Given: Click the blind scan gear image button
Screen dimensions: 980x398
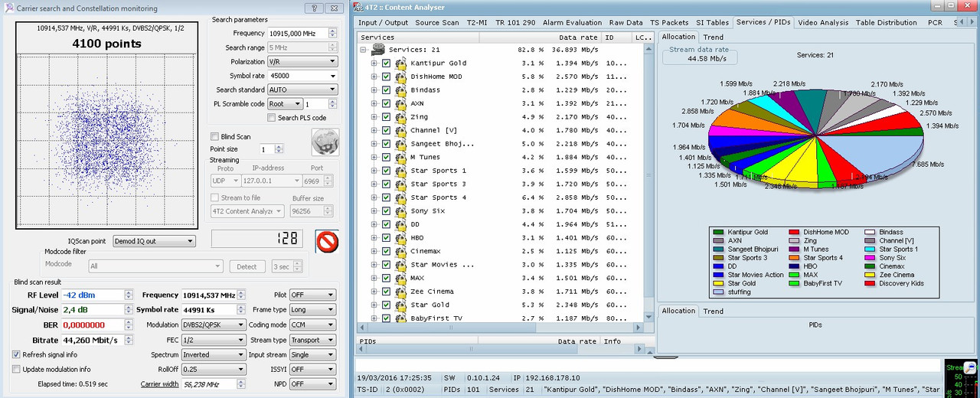Looking at the screenshot, I should click(x=325, y=142).
